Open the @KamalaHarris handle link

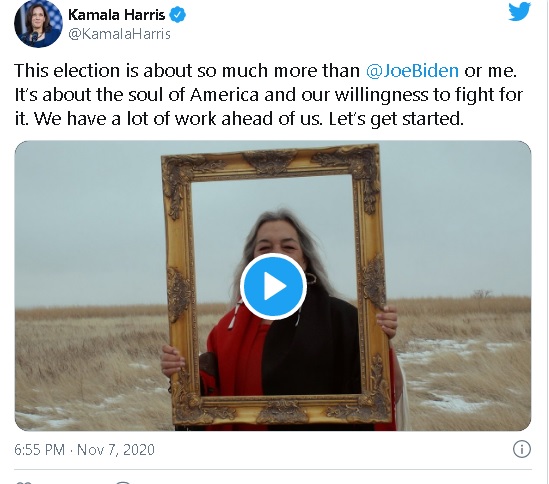pos(119,34)
